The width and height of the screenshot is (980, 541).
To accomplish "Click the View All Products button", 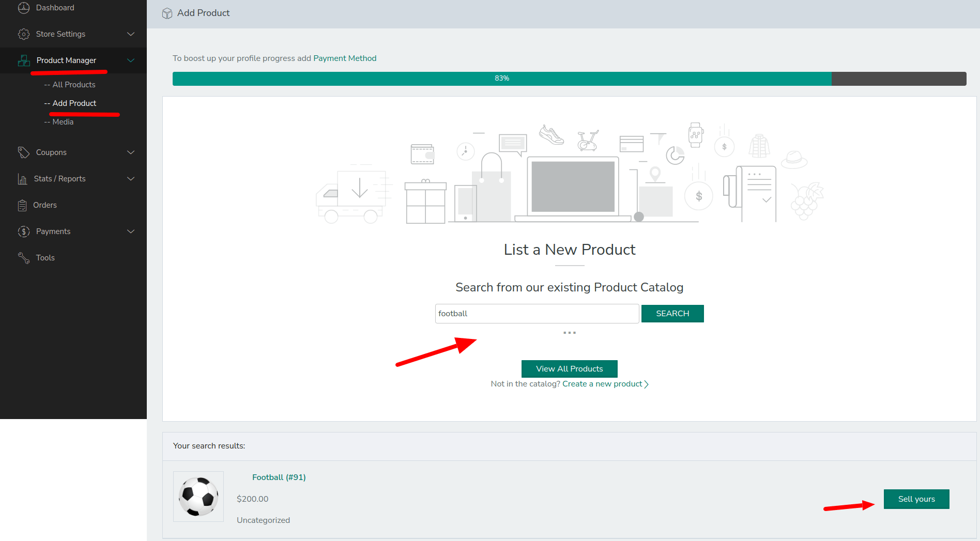I will [569, 369].
